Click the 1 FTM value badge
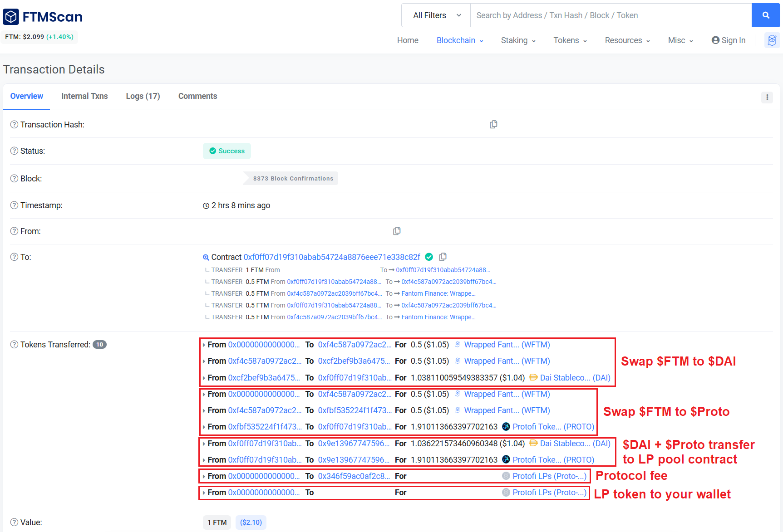783x532 pixels. pyautogui.click(x=217, y=522)
